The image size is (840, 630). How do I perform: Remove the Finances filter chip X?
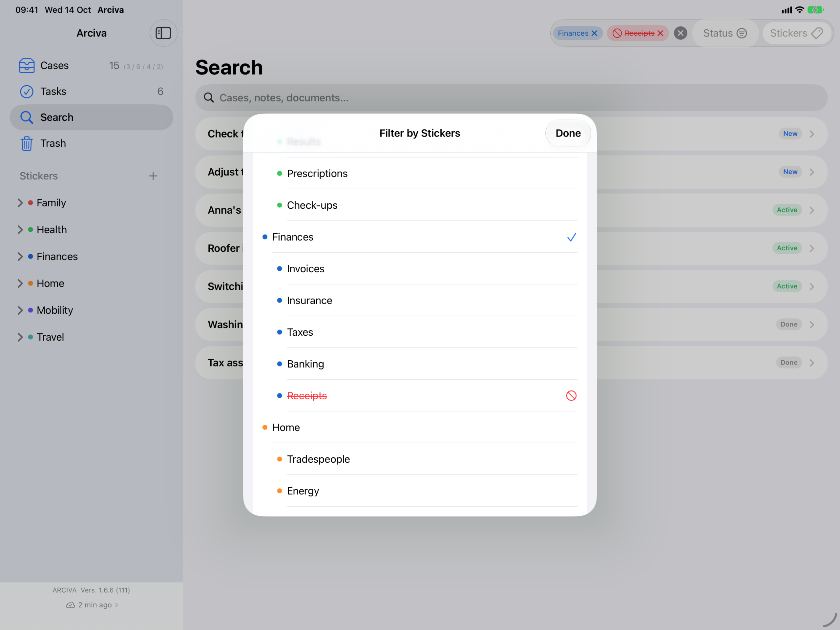594,33
